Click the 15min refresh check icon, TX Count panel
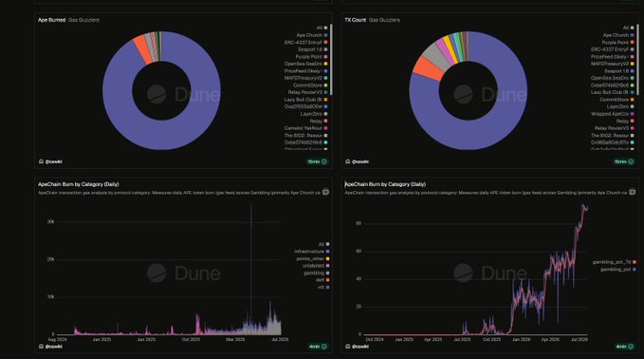Screen dimensions: 644x359 pos(631,161)
